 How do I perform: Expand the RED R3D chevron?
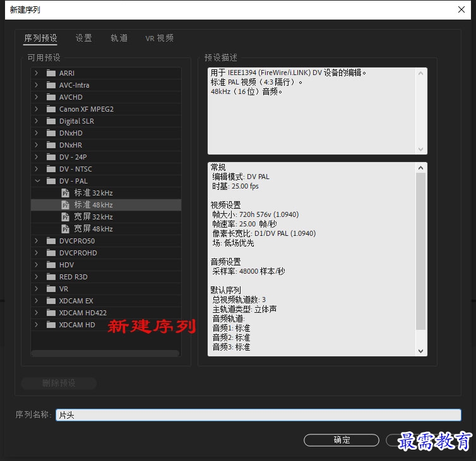(37, 277)
